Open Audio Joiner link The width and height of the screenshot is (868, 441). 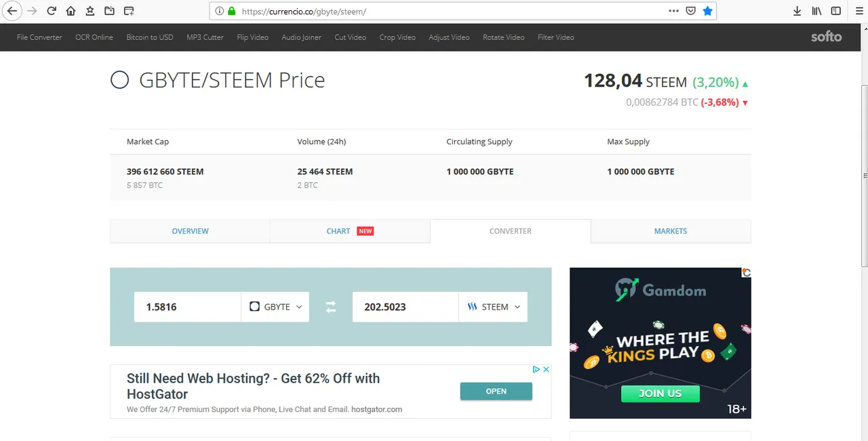pos(301,37)
